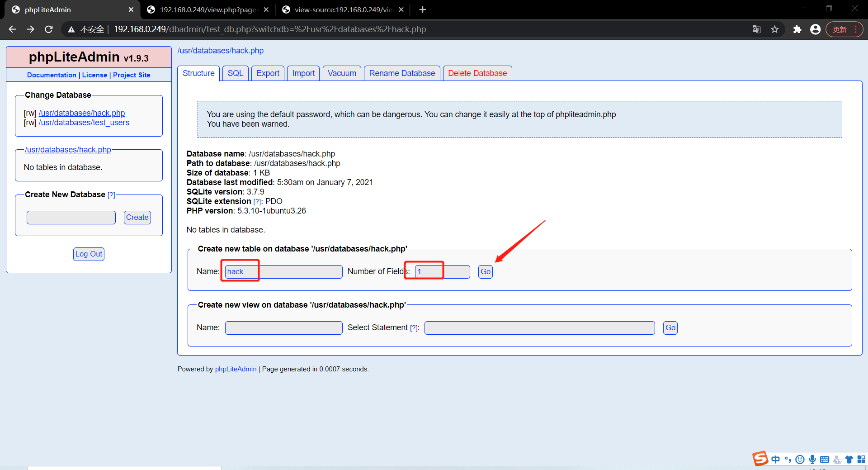This screenshot has width=868, height=470.
Task: Click the IME microphone voice input
Action: [812, 460]
